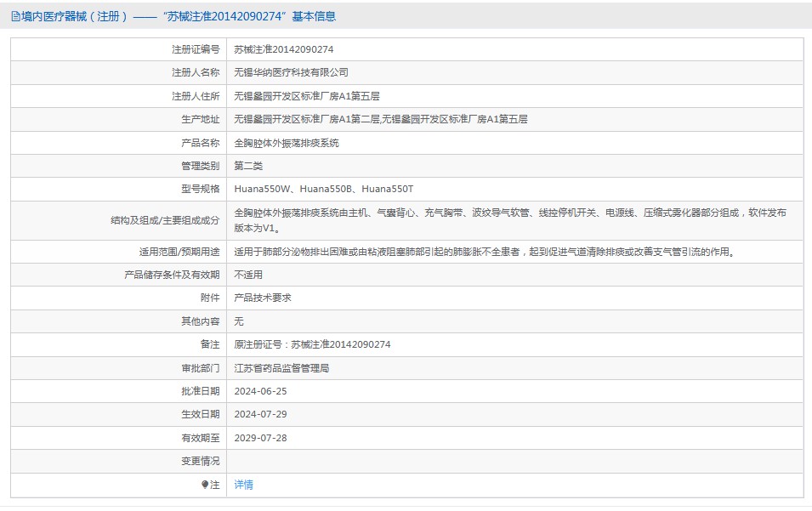Select the 生产地址 value text
812x511 pixels.
381,119
